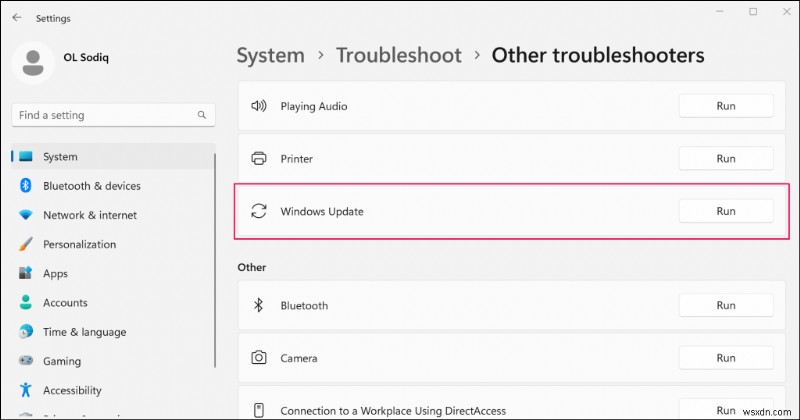This screenshot has width=800, height=420.
Task: Click the OL Sodiq account name
Action: pos(86,57)
